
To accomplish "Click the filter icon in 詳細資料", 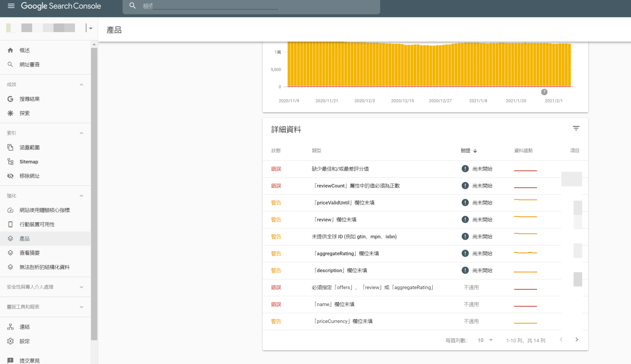I will (576, 128).
